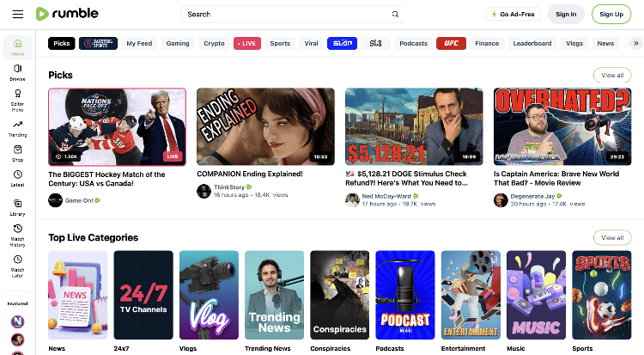The width and height of the screenshot is (644, 355).
Task: Select the Vlogs tab
Action: coord(574,43)
